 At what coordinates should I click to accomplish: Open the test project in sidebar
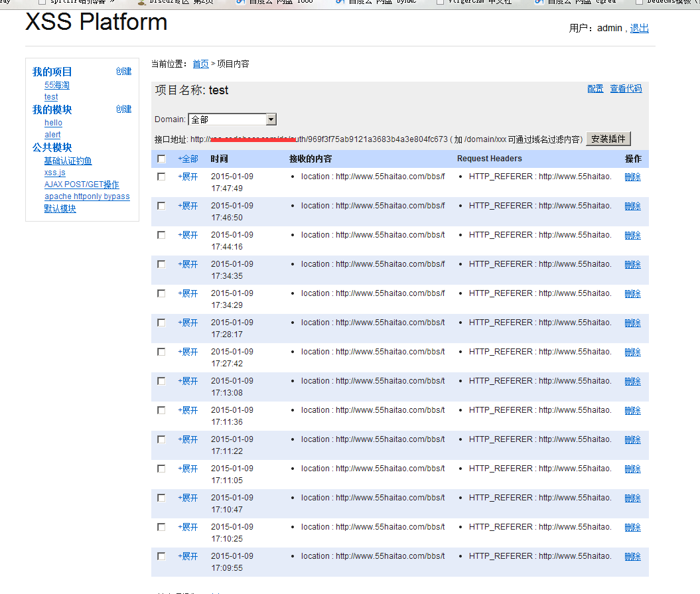click(51, 97)
